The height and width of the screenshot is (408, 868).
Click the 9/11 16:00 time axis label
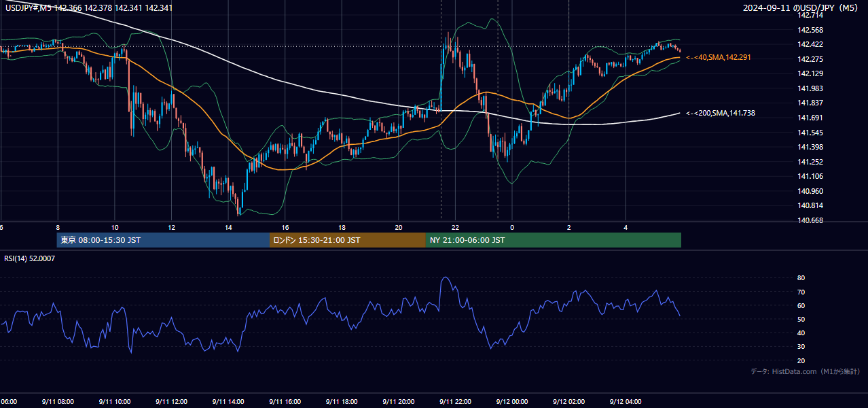[x=285, y=401]
